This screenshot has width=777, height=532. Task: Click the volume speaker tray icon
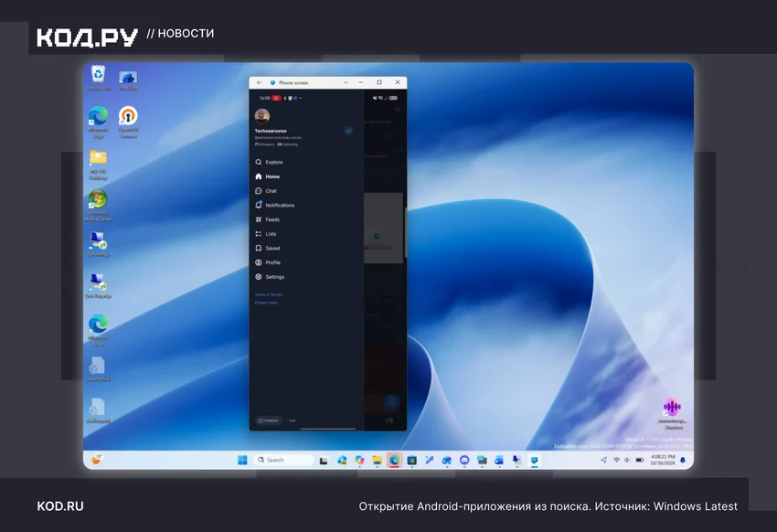pos(627,460)
